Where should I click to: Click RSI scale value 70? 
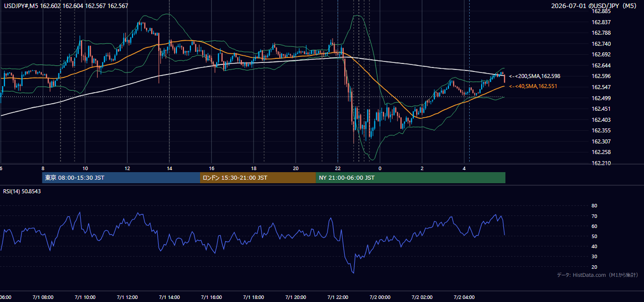[594, 216]
